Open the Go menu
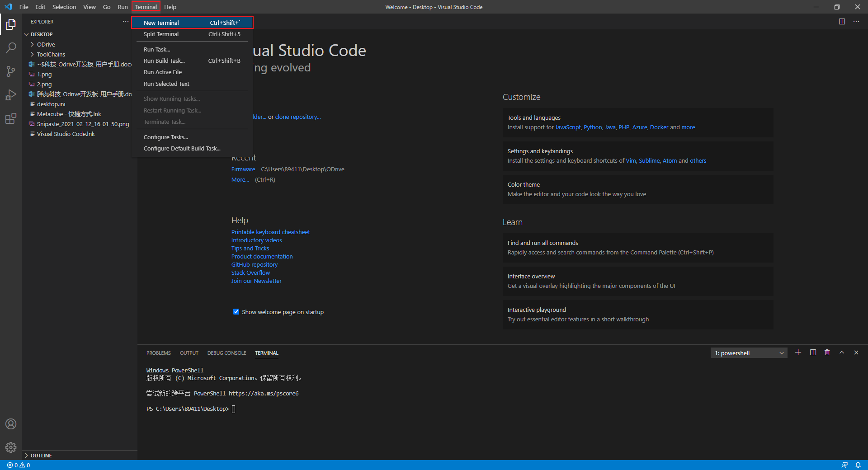The image size is (868, 470). (x=107, y=7)
